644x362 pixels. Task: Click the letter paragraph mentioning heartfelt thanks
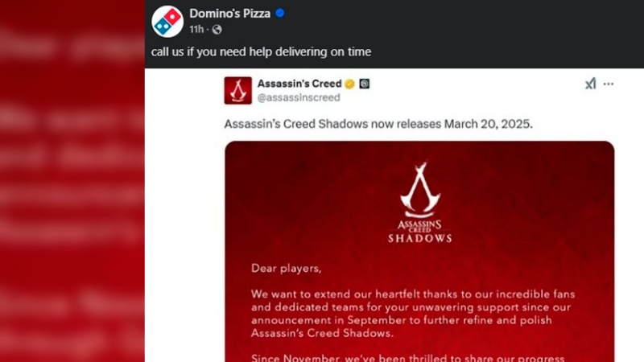point(413,313)
